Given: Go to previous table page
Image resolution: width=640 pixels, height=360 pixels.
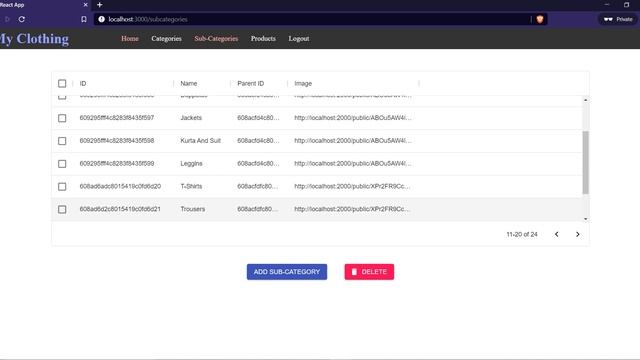Looking at the screenshot, I should 556,234.
